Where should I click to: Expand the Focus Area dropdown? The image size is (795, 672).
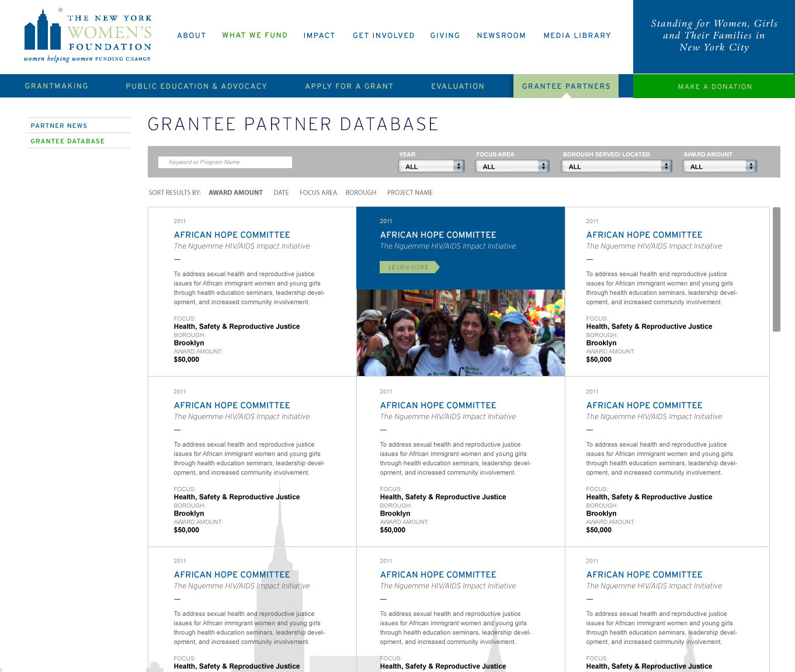pos(512,166)
